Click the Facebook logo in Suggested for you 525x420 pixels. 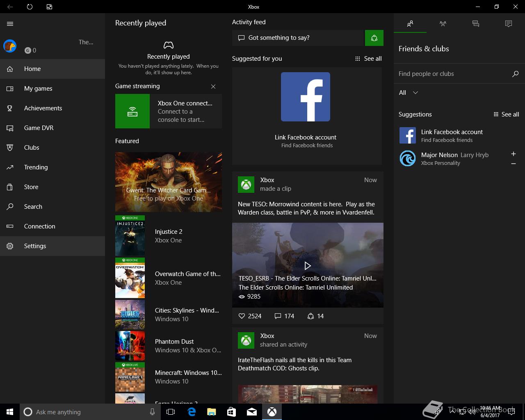click(306, 97)
